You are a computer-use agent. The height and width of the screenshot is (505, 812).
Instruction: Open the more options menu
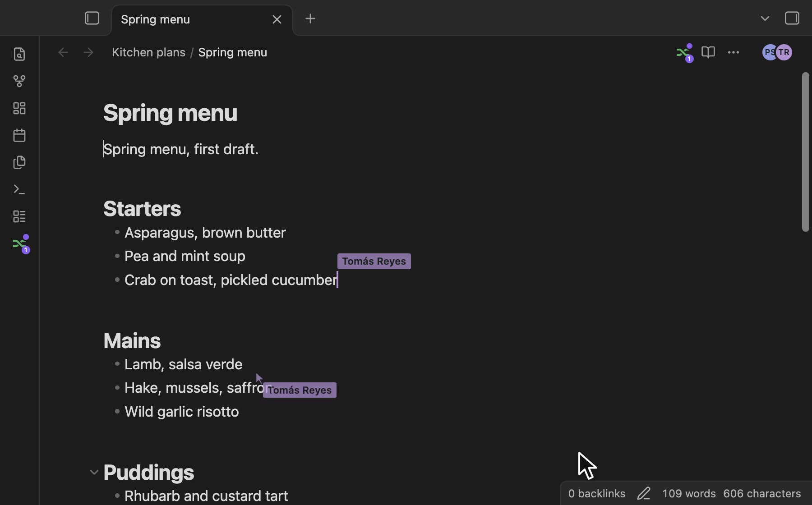point(734,52)
